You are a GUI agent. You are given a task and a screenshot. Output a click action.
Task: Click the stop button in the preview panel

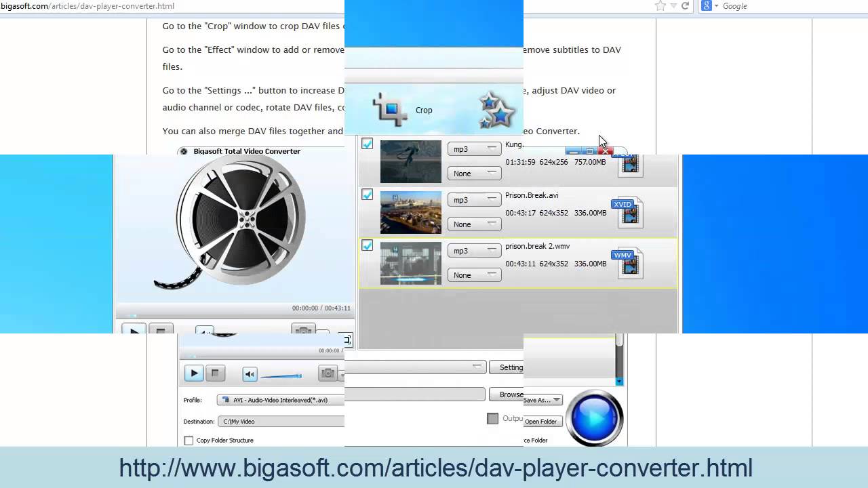(x=215, y=373)
